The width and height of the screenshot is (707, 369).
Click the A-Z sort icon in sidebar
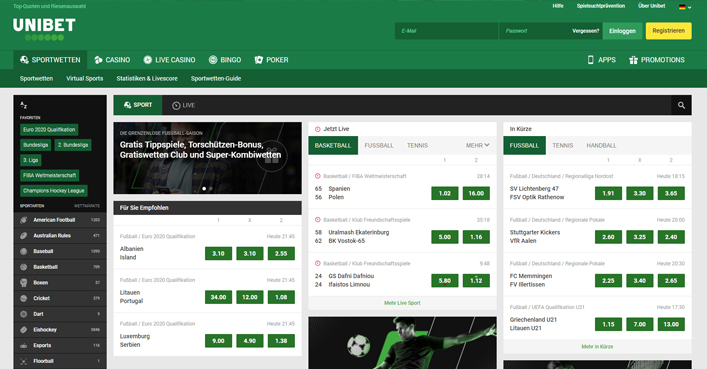[x=23, y=105]
